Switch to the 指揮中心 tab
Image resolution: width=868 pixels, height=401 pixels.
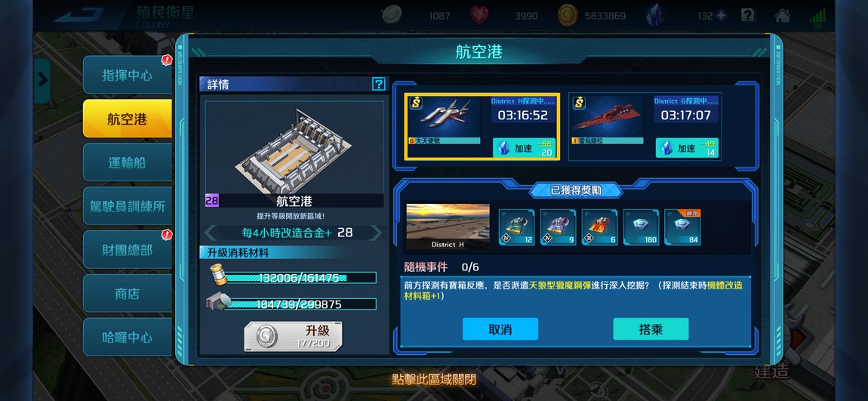click(128, 76)
